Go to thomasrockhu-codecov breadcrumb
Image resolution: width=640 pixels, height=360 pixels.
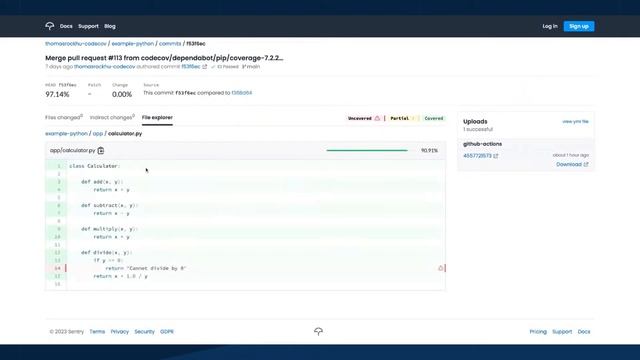point(76,44)
